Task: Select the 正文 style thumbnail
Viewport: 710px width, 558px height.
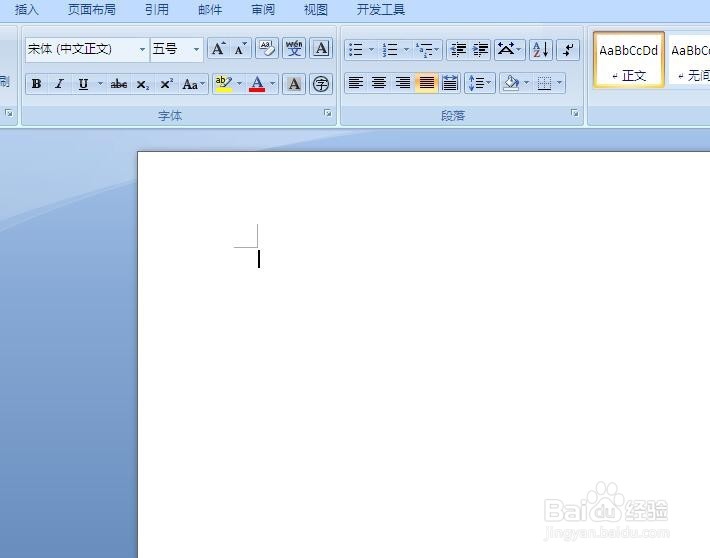Action: pyautogui.click(x=629, y=59)
